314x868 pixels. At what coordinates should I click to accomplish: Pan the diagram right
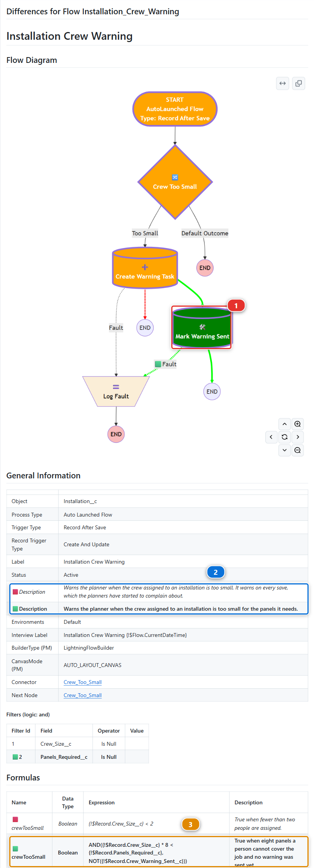click(297, 437)
